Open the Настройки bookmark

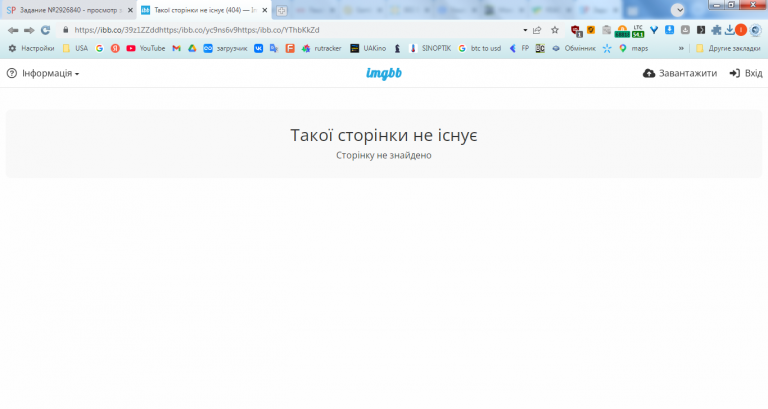point(31,48)
